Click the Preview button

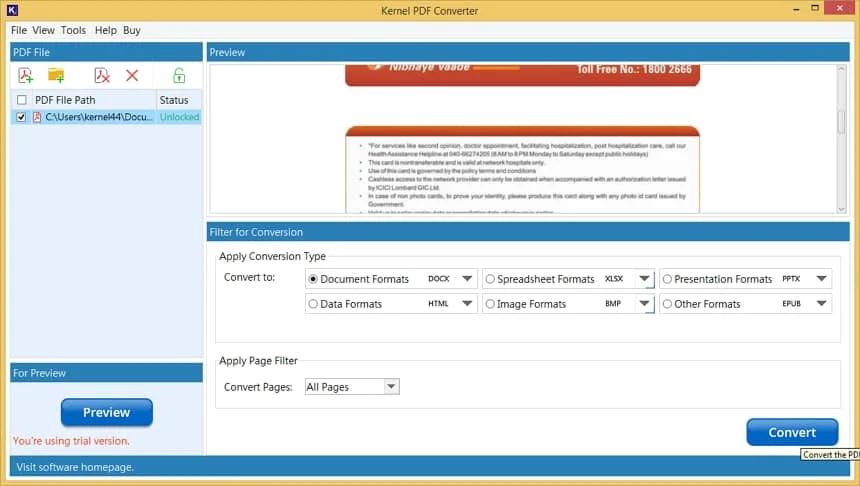(106, 412)
